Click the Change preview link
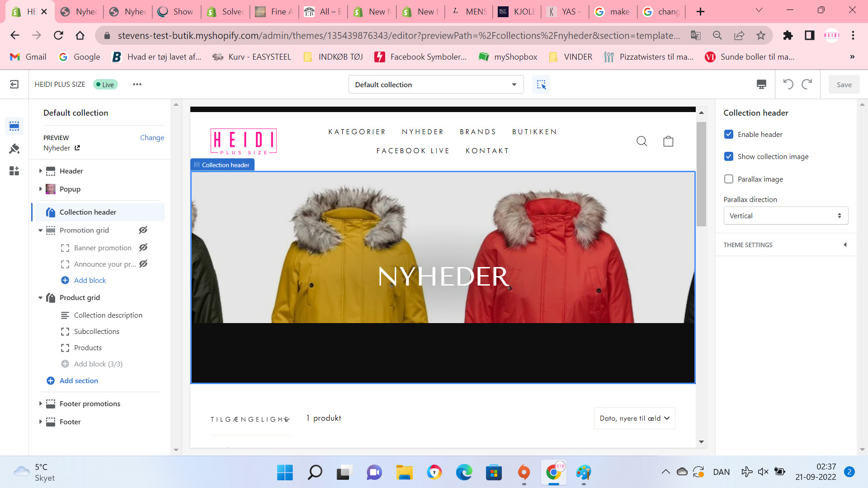Image resolution: width=868 pixels, height=488 pixels. click(x=152, y=137)
